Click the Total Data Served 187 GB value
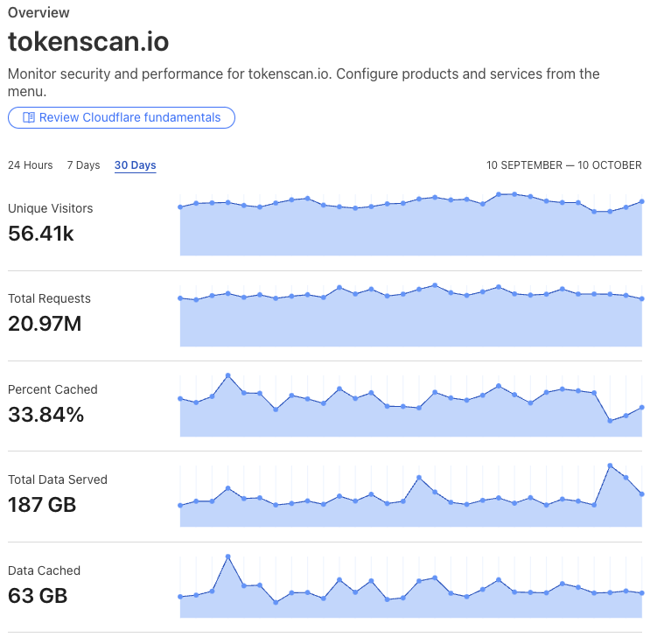Viewport: 650px width, 644px height. point(42,505)
